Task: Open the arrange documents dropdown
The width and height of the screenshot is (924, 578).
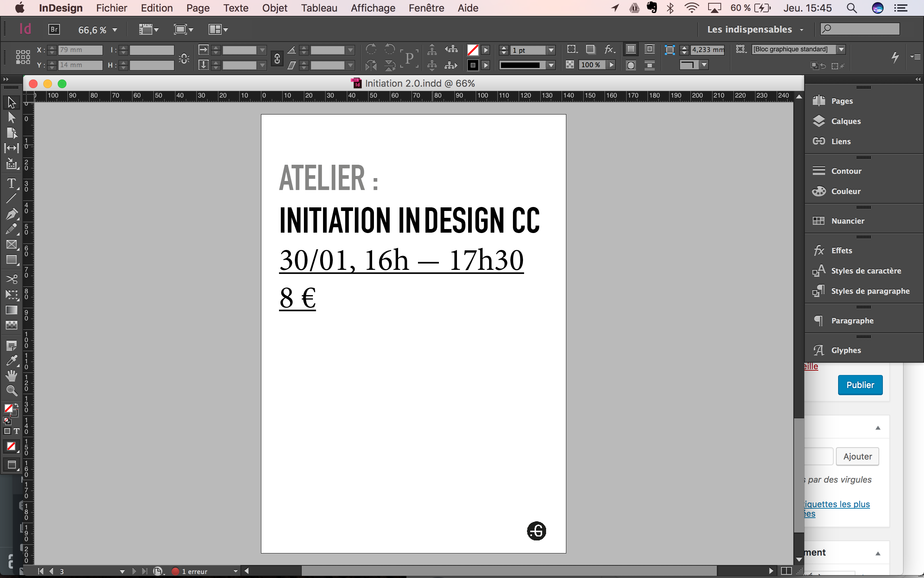Action: click(x=218, y=29)
